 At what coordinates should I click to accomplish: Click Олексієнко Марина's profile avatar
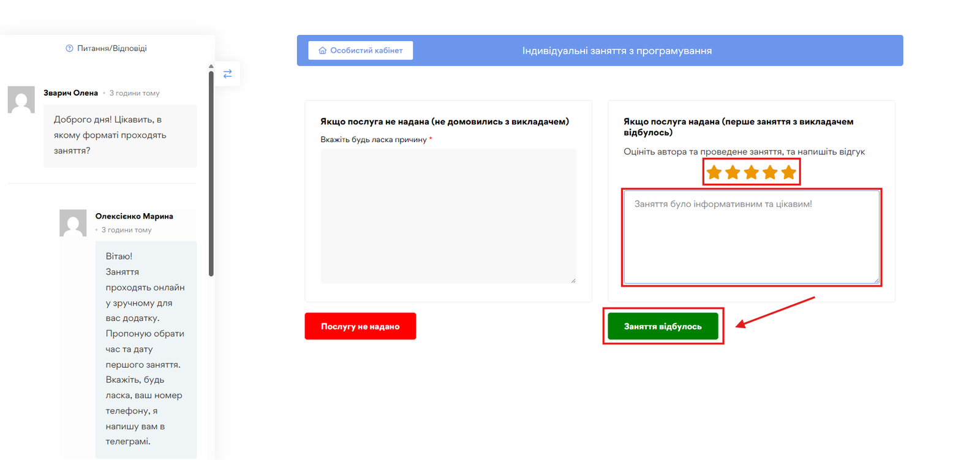(73, 223)
